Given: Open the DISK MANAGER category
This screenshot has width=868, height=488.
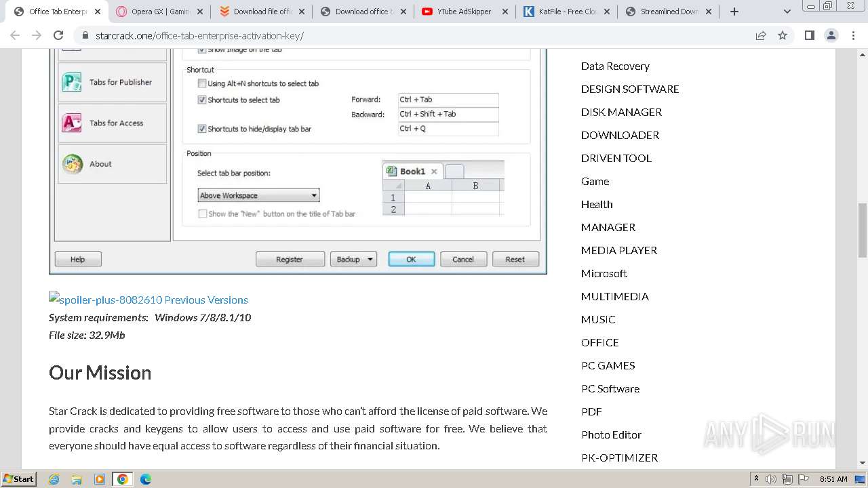Looking at the screenshot, I should click(621, 112).
